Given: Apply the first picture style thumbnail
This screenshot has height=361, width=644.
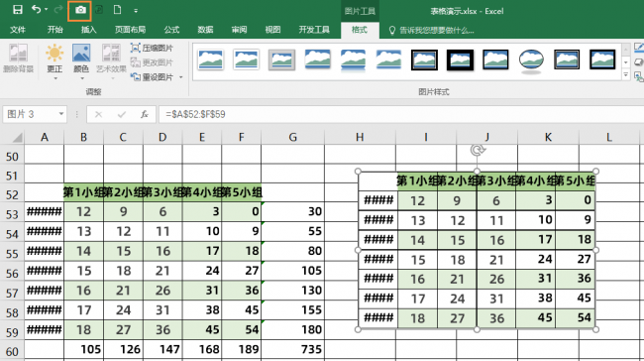Looking at the screenshot, I should point(211,60).
